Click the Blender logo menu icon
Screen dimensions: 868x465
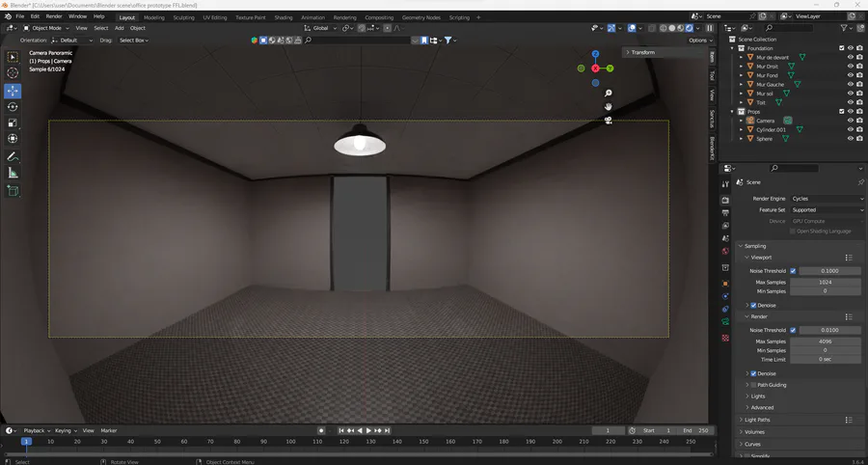(x=9, y=16)
